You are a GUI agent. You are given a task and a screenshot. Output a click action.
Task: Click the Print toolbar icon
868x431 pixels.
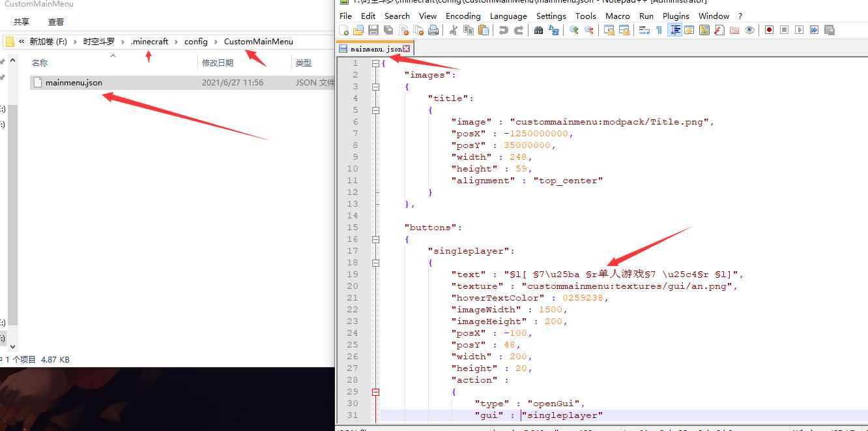click(433, 30)
